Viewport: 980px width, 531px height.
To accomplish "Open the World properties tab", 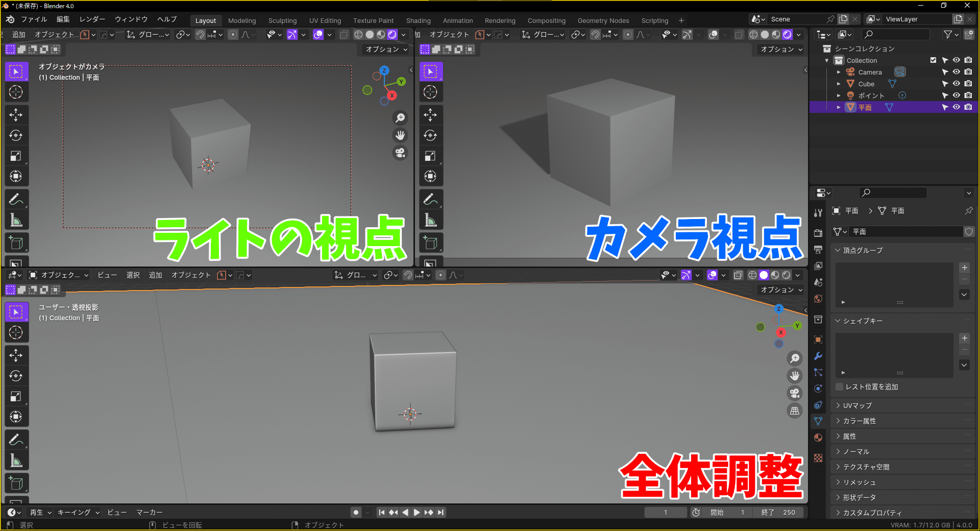I will pos(818,299).
